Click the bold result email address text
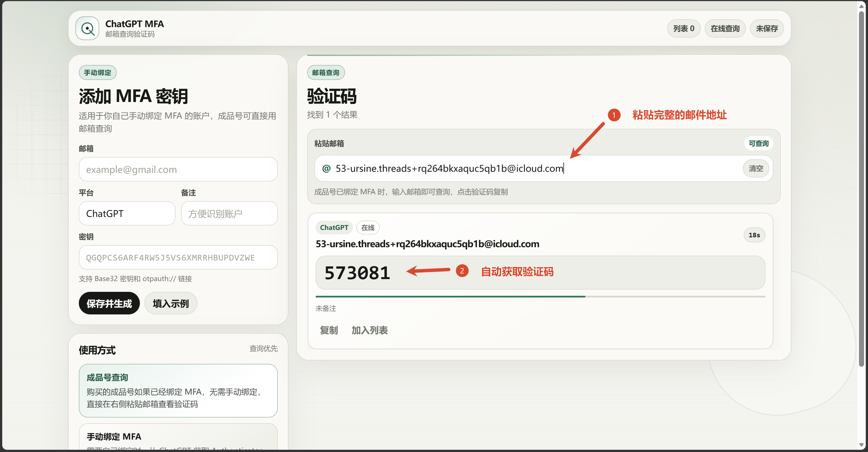 [x=427, y=244]
